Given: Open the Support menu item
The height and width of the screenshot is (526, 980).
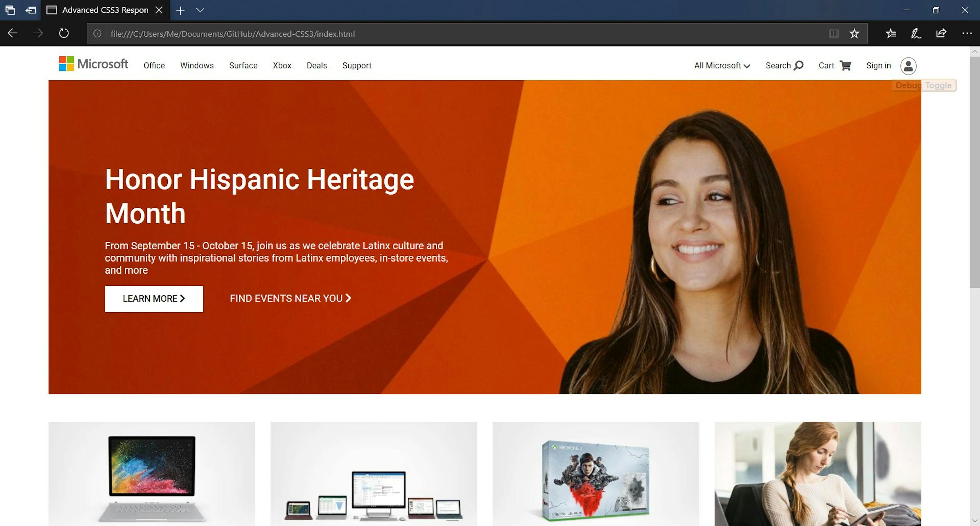Looking at the screenshot, I should coord(357,65).
